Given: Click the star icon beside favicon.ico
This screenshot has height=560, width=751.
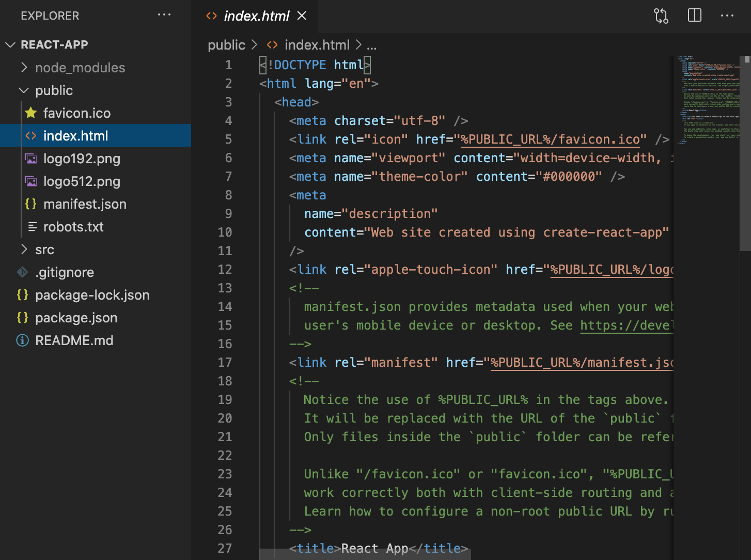Looking at the screenshot, I should pos(31,113).
